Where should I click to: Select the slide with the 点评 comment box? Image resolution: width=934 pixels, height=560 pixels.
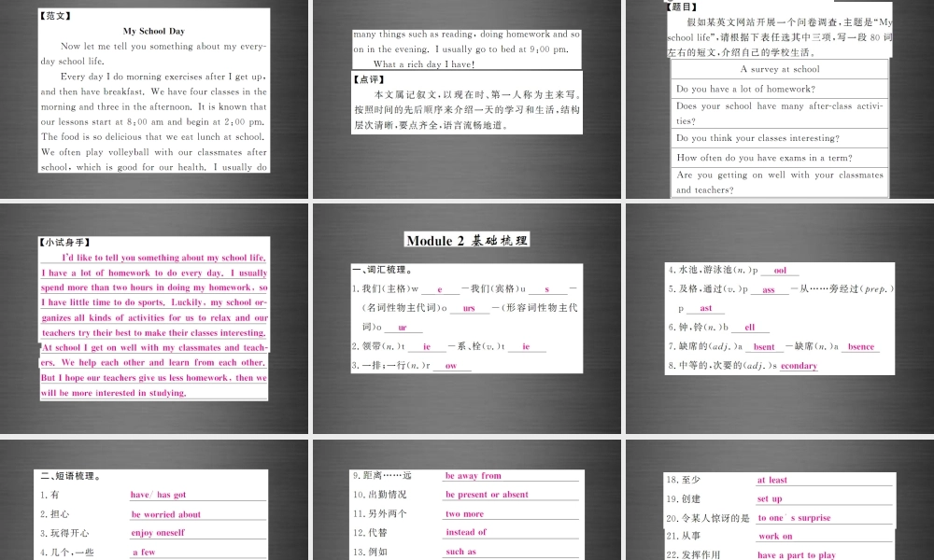click(467, 98)
